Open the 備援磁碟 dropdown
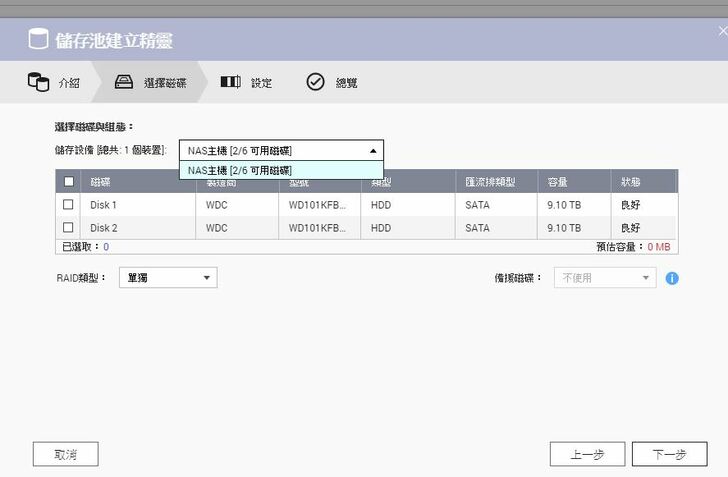The width and height of the screenshot is (728, 477). pos(605,278)
